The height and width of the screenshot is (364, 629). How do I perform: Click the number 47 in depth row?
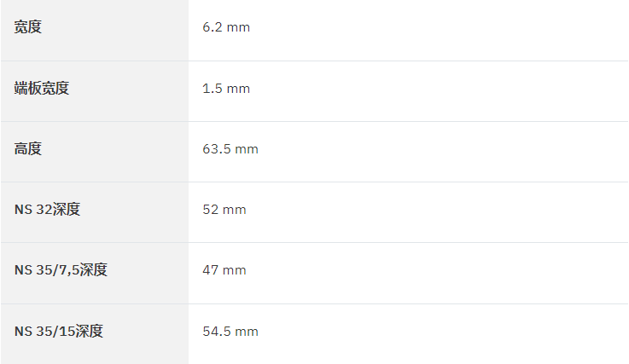point(211,270)
